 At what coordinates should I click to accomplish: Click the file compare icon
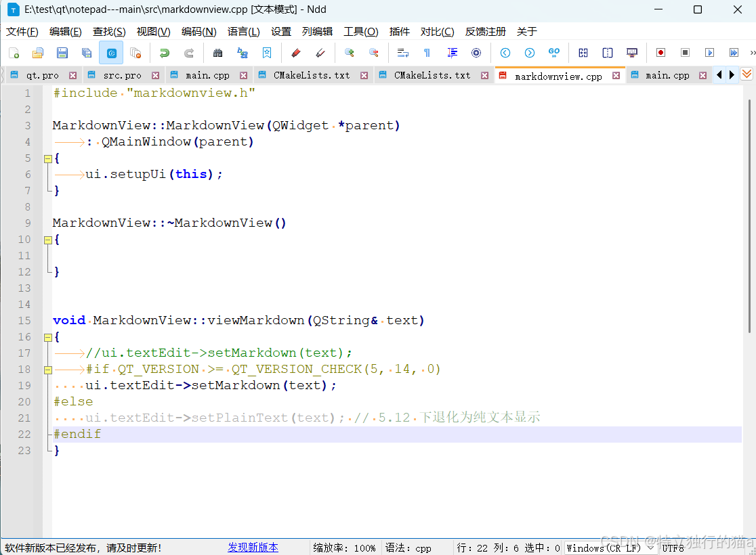click(x=583, y=53)
